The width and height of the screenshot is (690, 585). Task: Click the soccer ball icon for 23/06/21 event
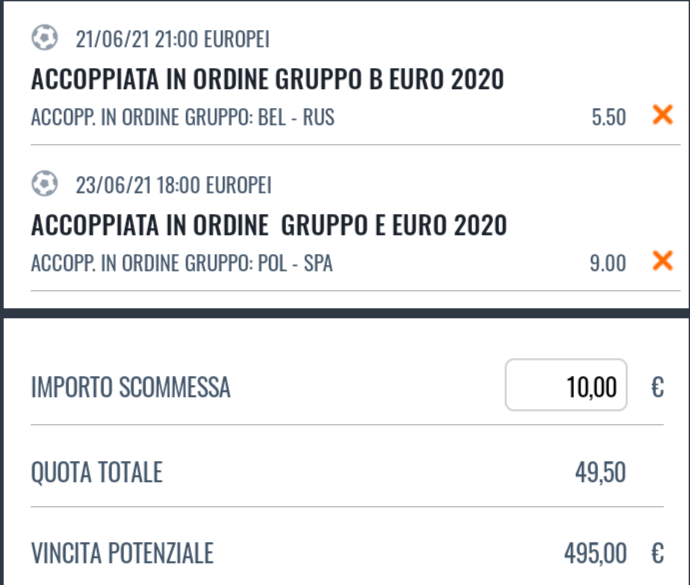pyautogui.click(x=44, y=183)
